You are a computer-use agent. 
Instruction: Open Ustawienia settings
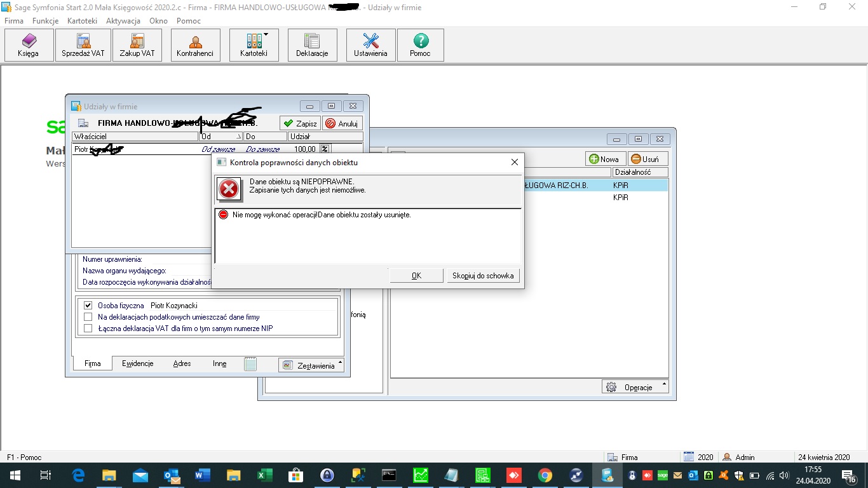coord(371,45)
